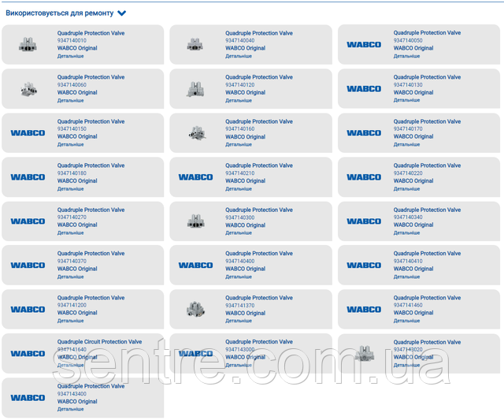
Task: Click WABCO logo for part 9347140400
Action: coord(195,266)
